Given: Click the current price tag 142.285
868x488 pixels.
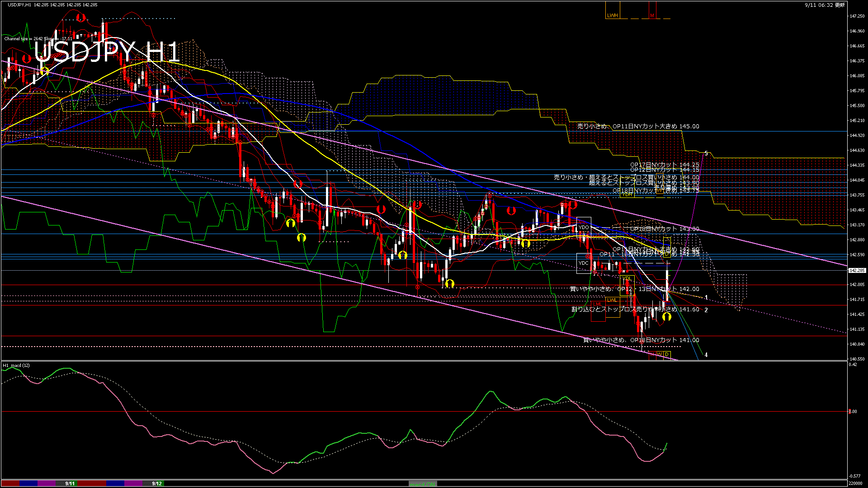Looking at the screenshot, I should 857,270.
